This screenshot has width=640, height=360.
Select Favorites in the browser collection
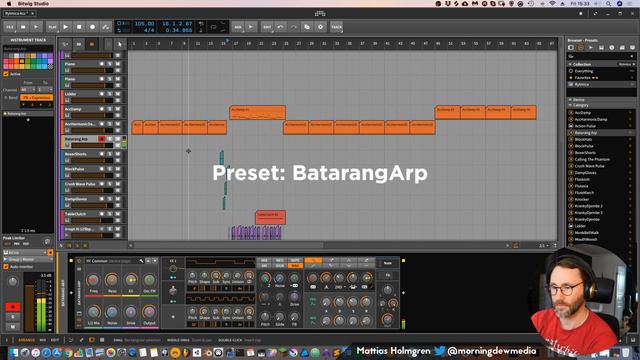pyautogui.click(x=600, y=78)
